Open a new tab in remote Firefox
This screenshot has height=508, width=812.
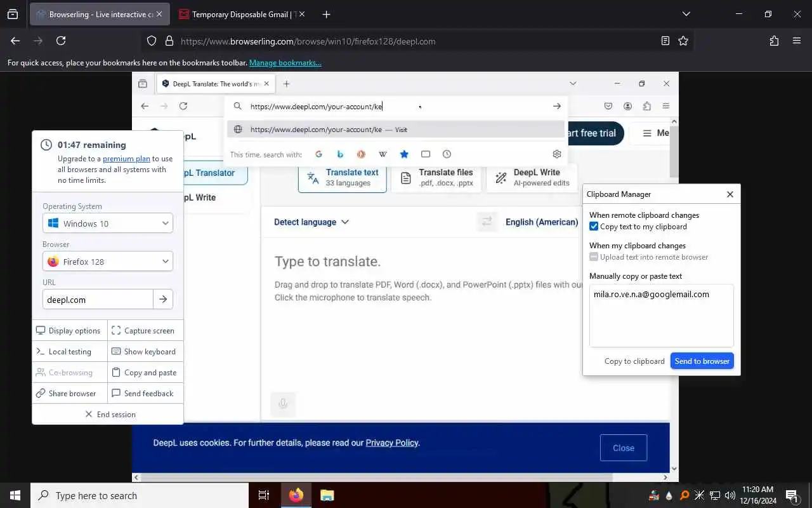pyautogui.click(x=287, y=84)
